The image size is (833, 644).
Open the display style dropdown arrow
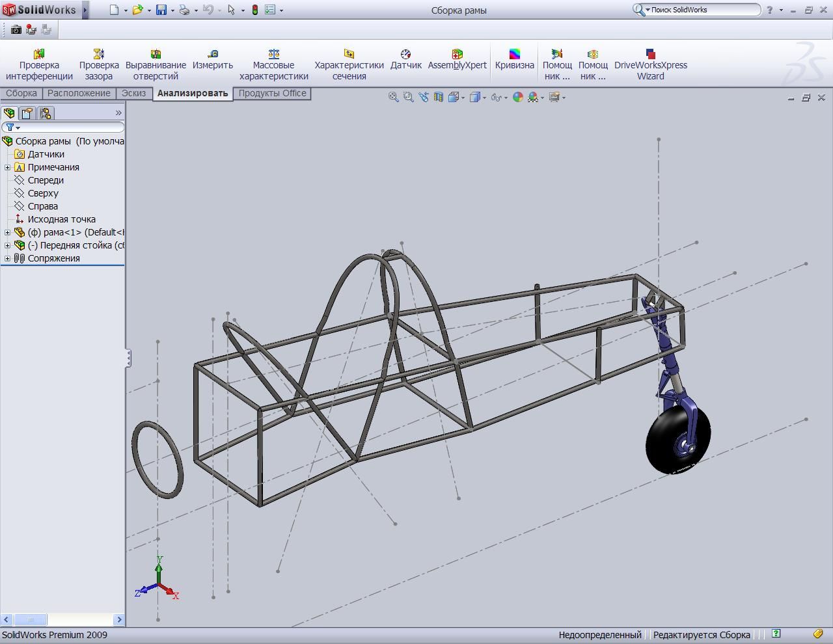(x=484, y=98)
